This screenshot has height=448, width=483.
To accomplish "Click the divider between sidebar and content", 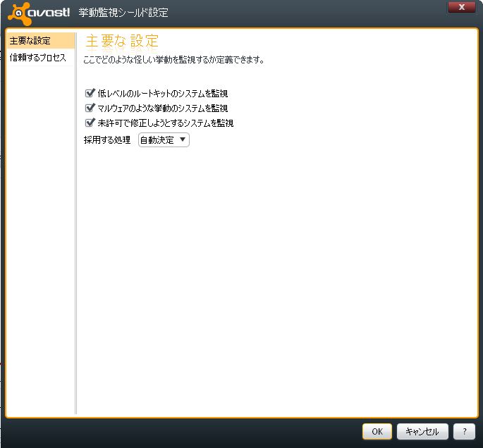I will coord(75,225).
